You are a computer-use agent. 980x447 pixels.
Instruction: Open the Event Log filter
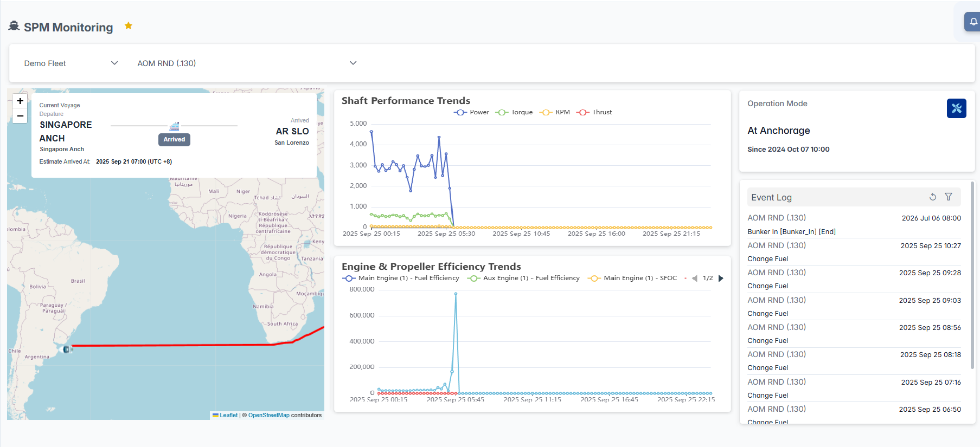point(948,197)
